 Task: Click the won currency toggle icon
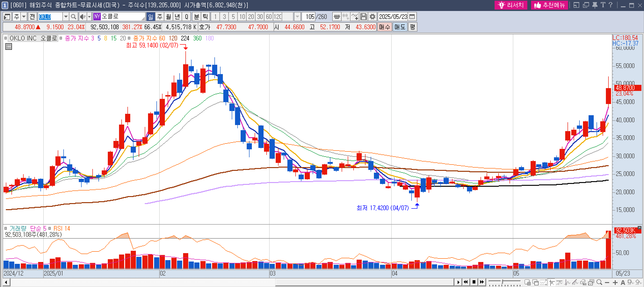337,17
